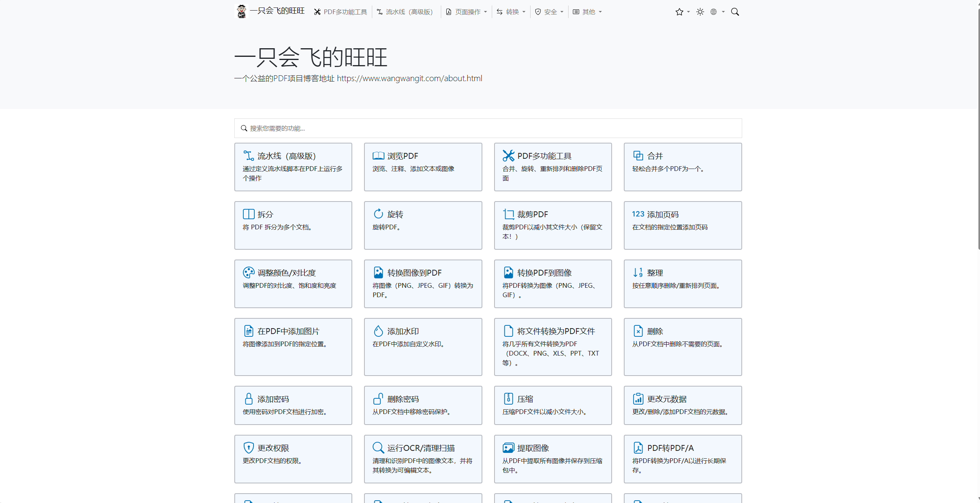Screen dimensions: 980x503
Task: Click the magnifier search icon in navbar
Action: click(735, 12)
